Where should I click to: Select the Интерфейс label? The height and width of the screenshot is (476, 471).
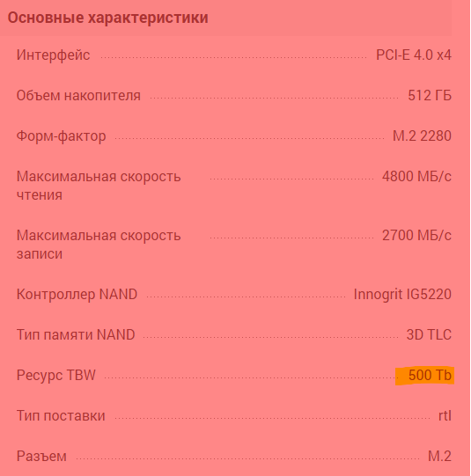[x=53, y=55]
